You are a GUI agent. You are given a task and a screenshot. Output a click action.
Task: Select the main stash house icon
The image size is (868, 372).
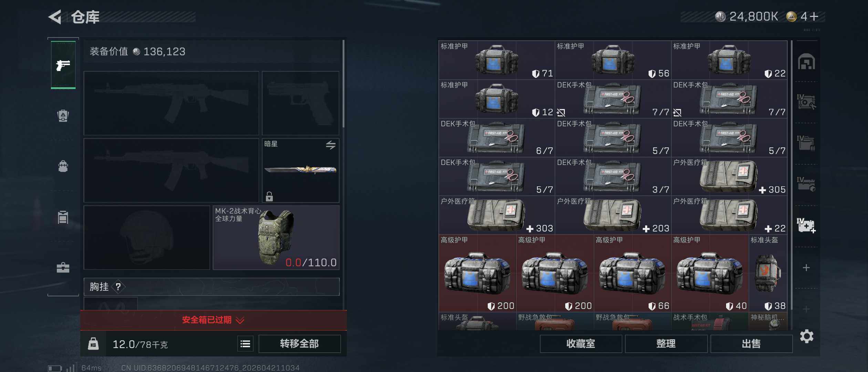coord(806,62)
